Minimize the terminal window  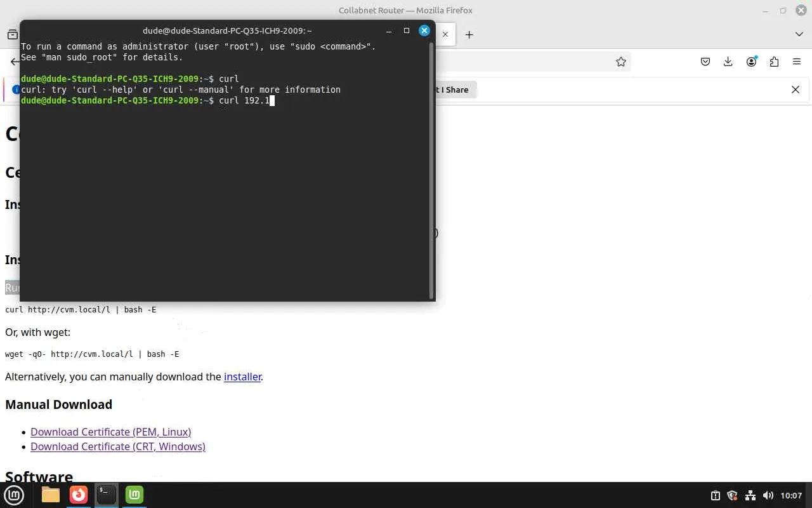[389, 30]
